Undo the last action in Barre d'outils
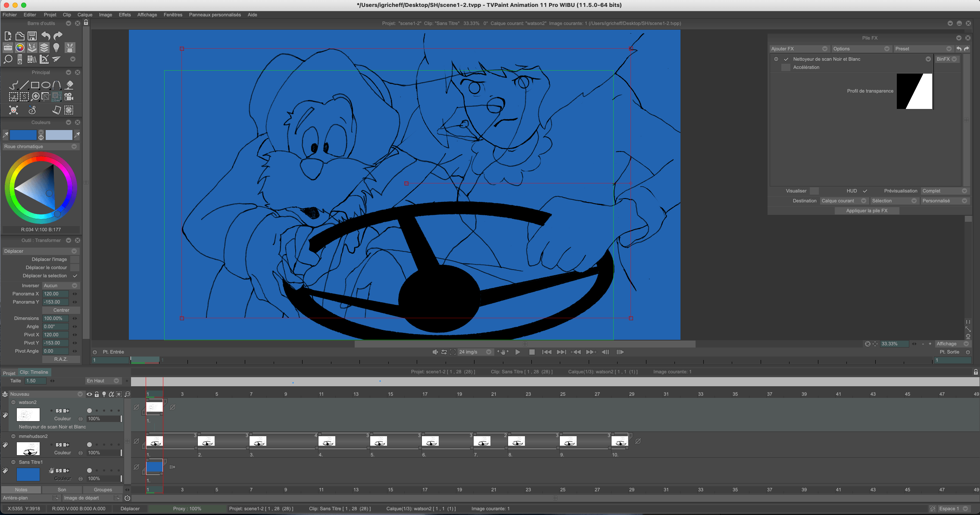The width and height of the screenshot is (980, 515). [46, 36]
